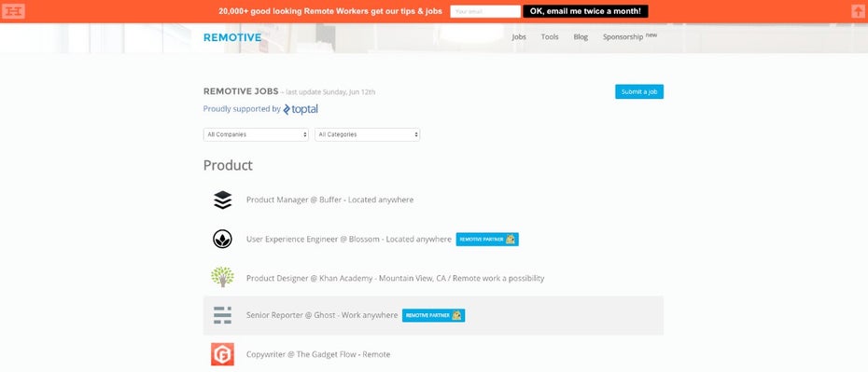This screenshot has height=372, width=868.
Task: Click the Your email input field
Action: [485, 11]
